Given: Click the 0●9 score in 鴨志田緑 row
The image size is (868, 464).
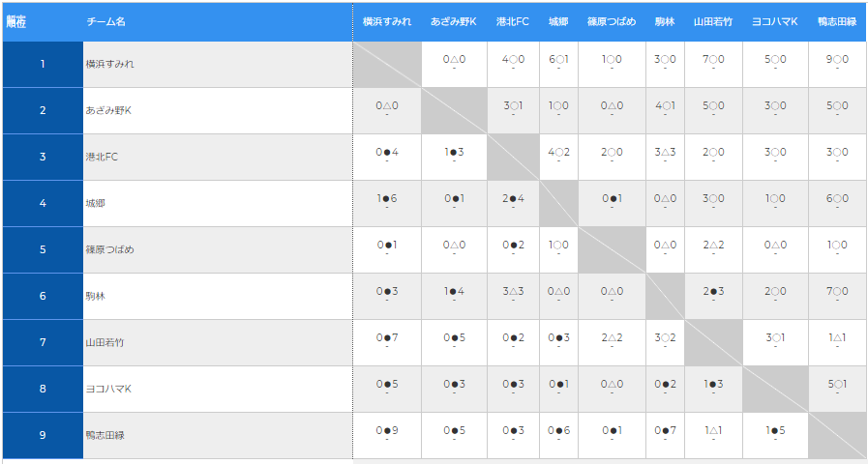Looking at the screenshot, I should pyautogui.click(x=387, y=431).
